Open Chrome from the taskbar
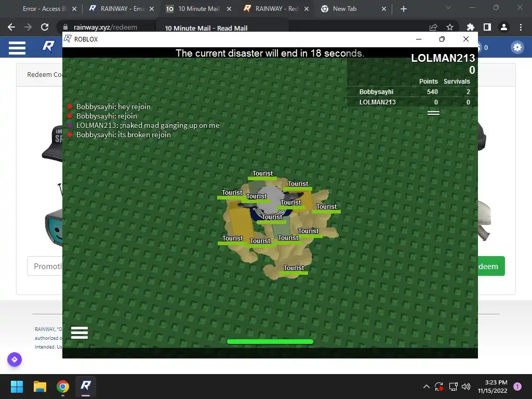This screenshot has height=399, width=532. 63,387
